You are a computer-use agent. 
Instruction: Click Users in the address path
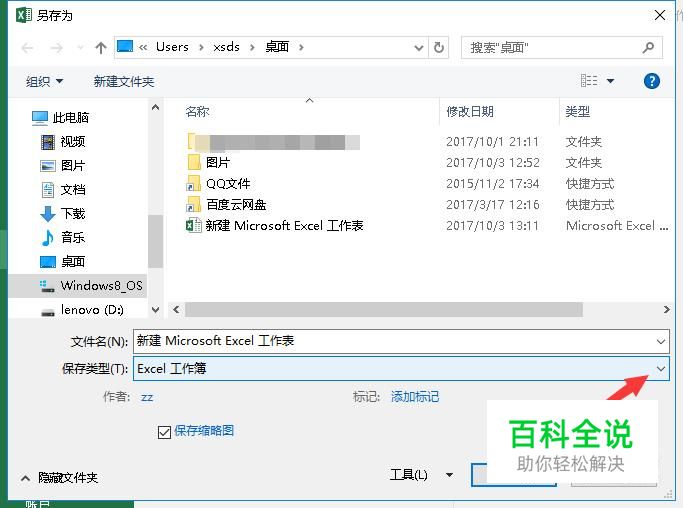point(172,47)
